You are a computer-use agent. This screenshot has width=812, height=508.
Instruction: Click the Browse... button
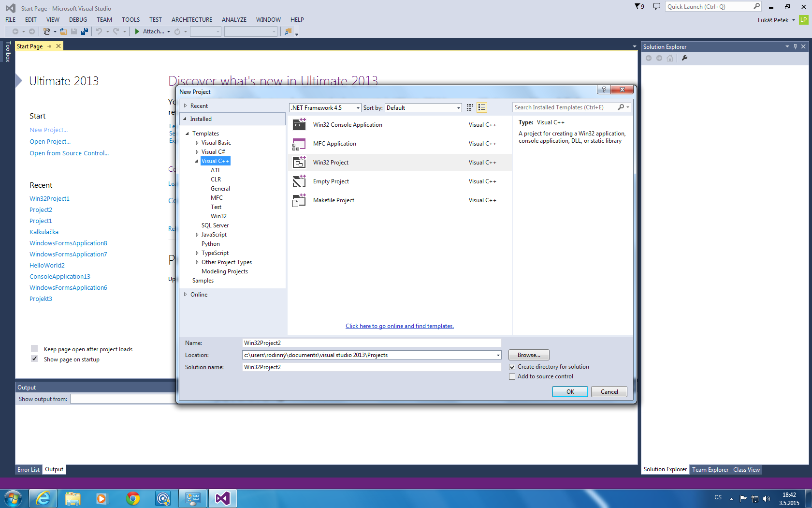coord(529,355)
